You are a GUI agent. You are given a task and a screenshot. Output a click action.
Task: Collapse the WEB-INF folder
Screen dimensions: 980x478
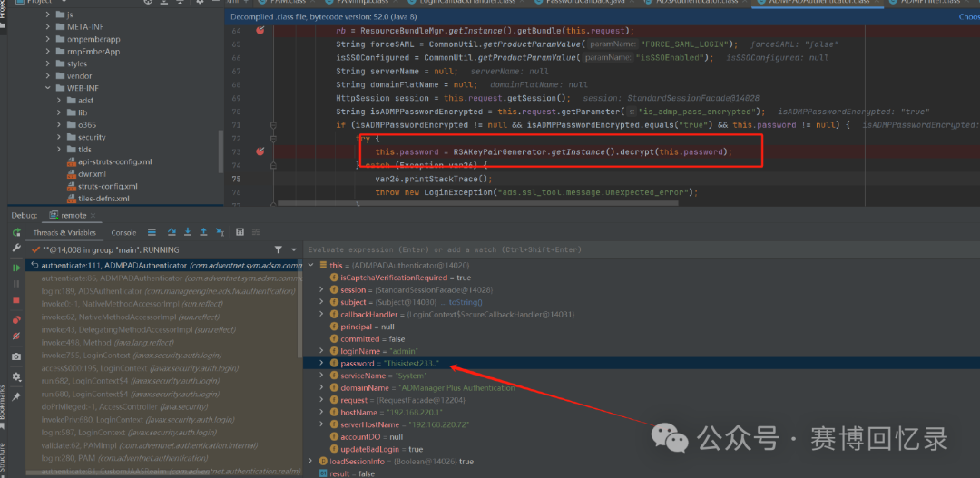pyautogui.click(x=48, y=88)
